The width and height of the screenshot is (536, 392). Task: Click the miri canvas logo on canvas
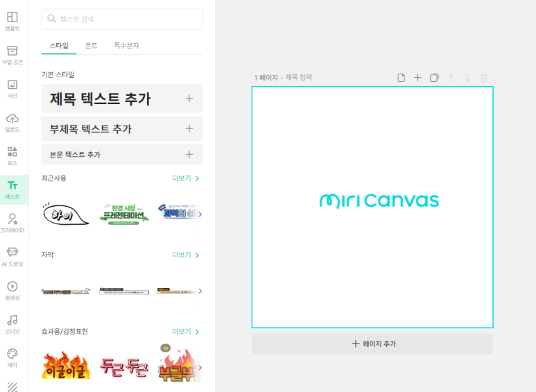pos(379,201)
